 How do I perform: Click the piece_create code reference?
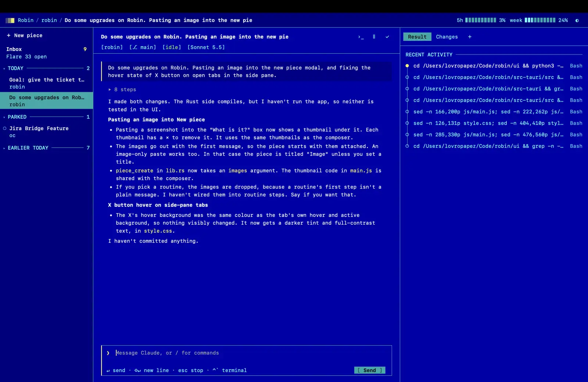[x=135, y=171]
